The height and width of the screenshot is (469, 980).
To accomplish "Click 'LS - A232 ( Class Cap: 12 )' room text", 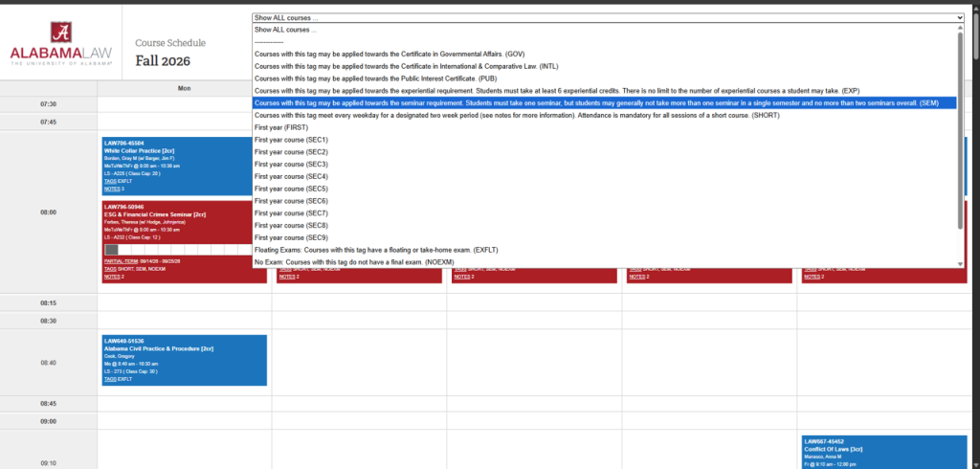I will [x=131, y=237].
